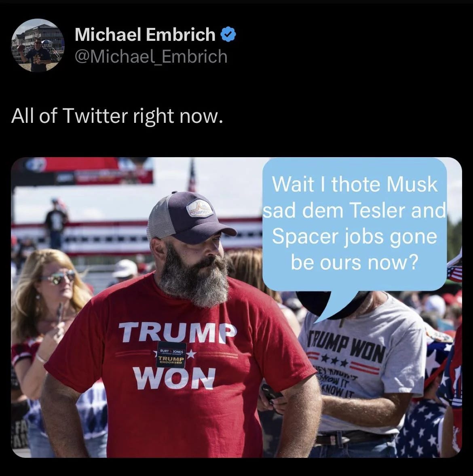The height and width of the screenshot is (476, 473).
Task: Click the Burt Jones Trump Endorsed sticker
Action: point(171,355)
